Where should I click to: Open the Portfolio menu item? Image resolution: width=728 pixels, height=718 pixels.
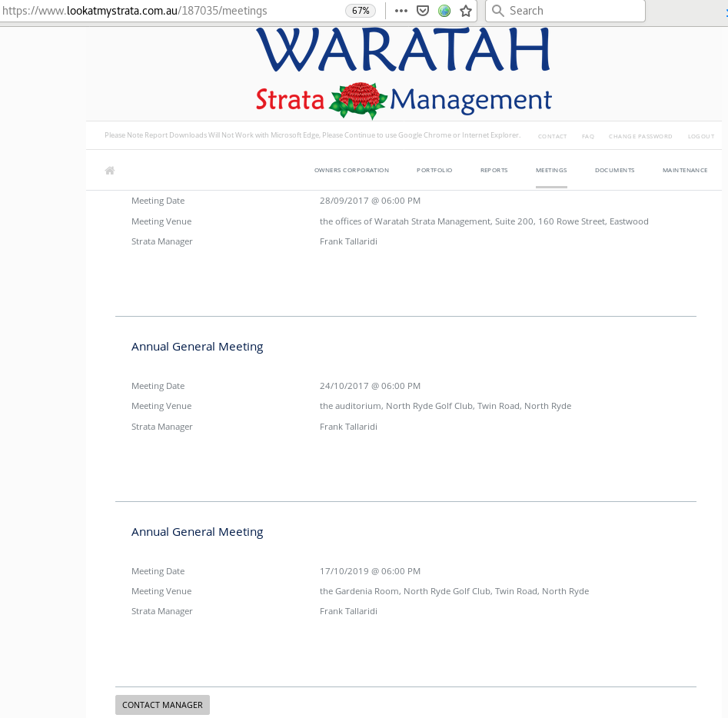click(434, 171)
